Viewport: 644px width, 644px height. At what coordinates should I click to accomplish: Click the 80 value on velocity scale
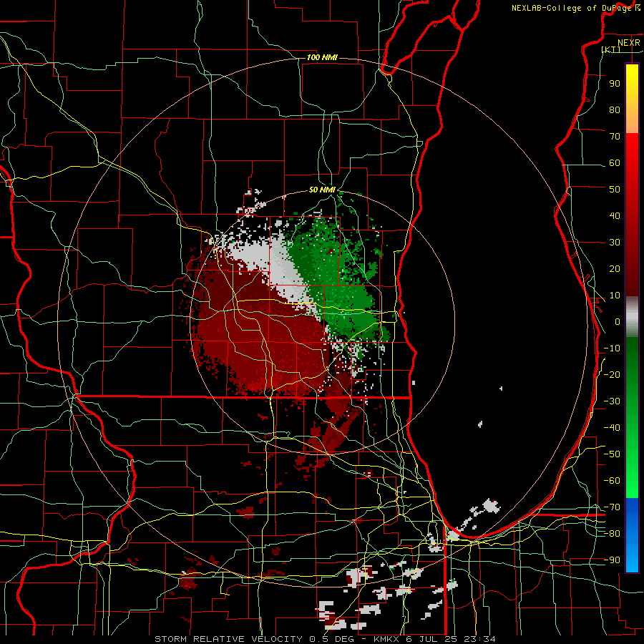coord(615,109)
